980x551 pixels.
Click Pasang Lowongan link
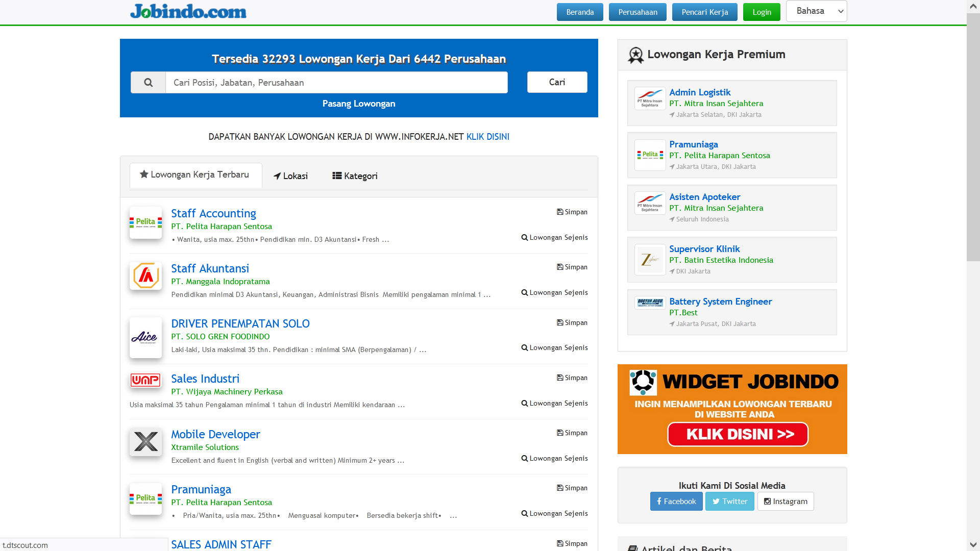pos(359,104)
